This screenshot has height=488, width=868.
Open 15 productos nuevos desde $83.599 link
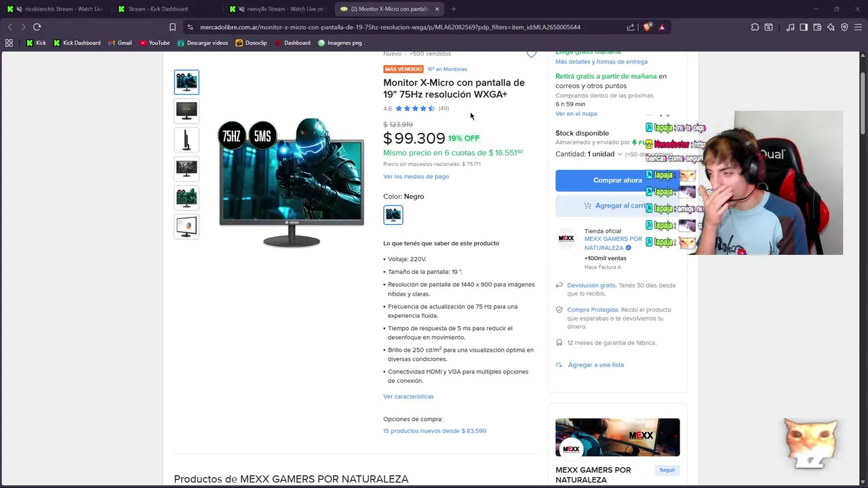(x=435, y=430)
